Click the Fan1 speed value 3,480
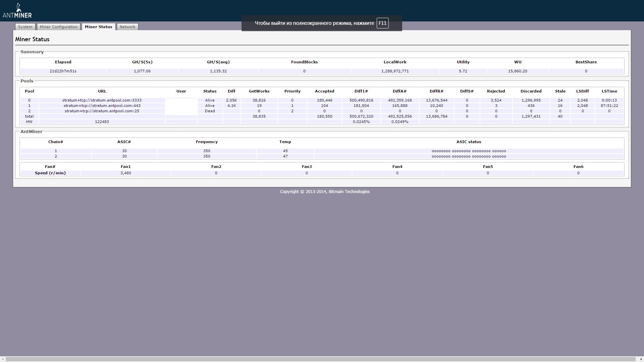 pyautogui.click(x=125, y=173)
